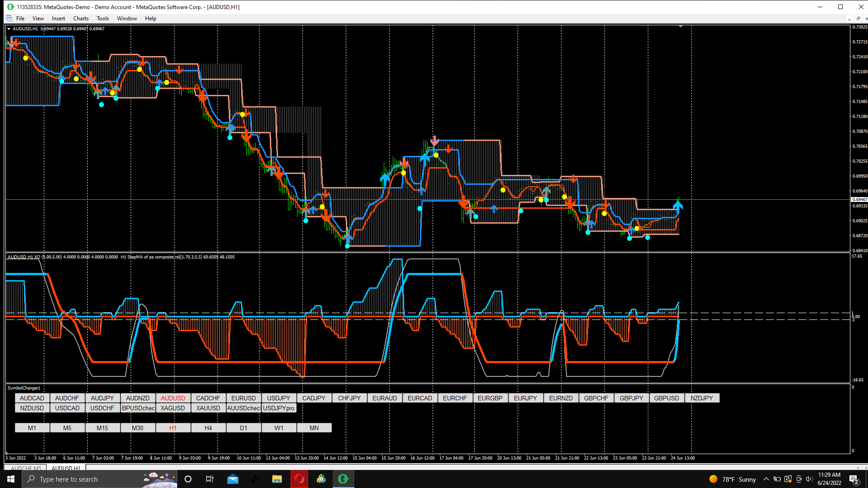Click the battery power tray icon

click(777, 479)
